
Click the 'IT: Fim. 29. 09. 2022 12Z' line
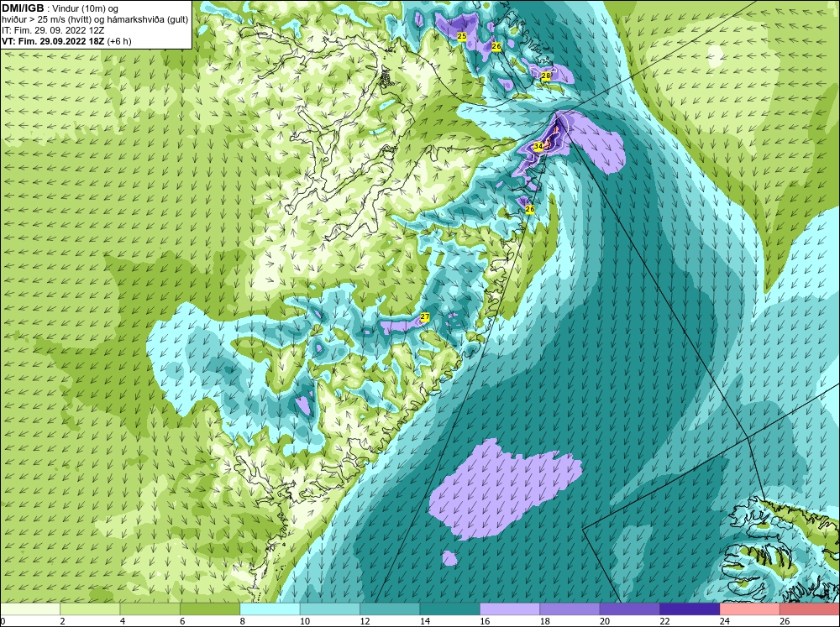click(53, 30)
